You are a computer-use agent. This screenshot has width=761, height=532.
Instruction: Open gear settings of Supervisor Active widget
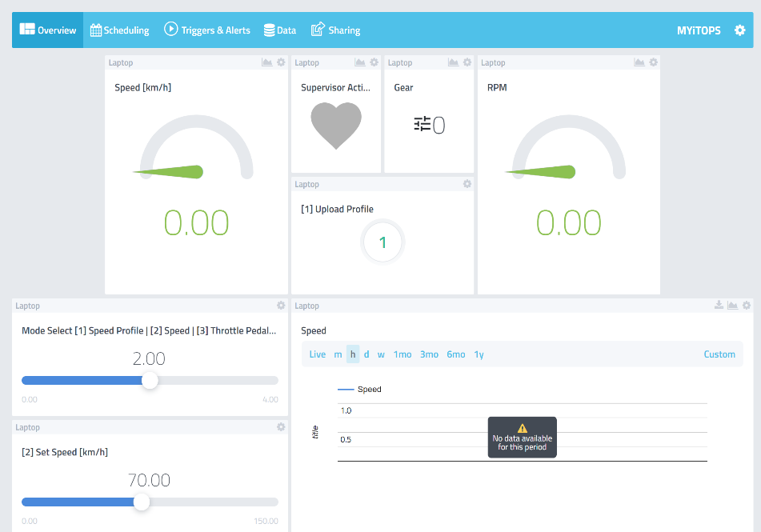coord(374,62)
